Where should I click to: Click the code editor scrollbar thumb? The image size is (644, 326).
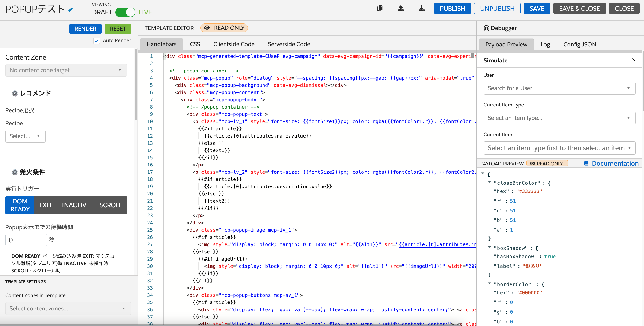click(x=472, y=55)
